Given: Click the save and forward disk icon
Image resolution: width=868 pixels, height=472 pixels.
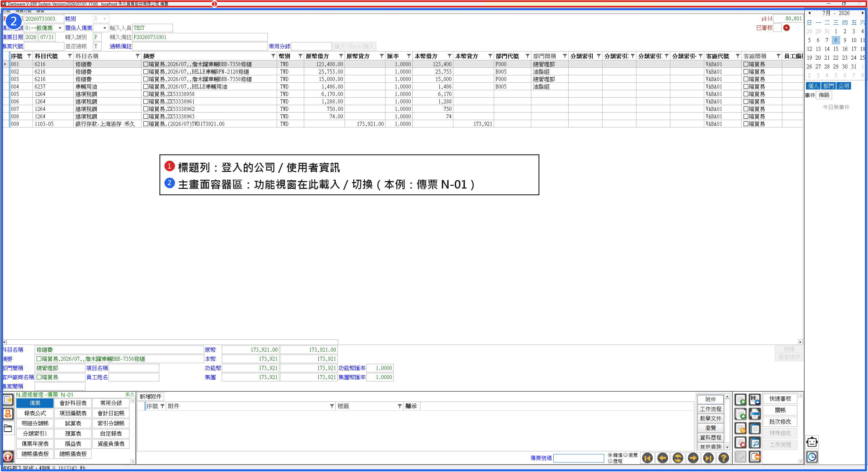Looking at the screenshot, I should point(755,400).
